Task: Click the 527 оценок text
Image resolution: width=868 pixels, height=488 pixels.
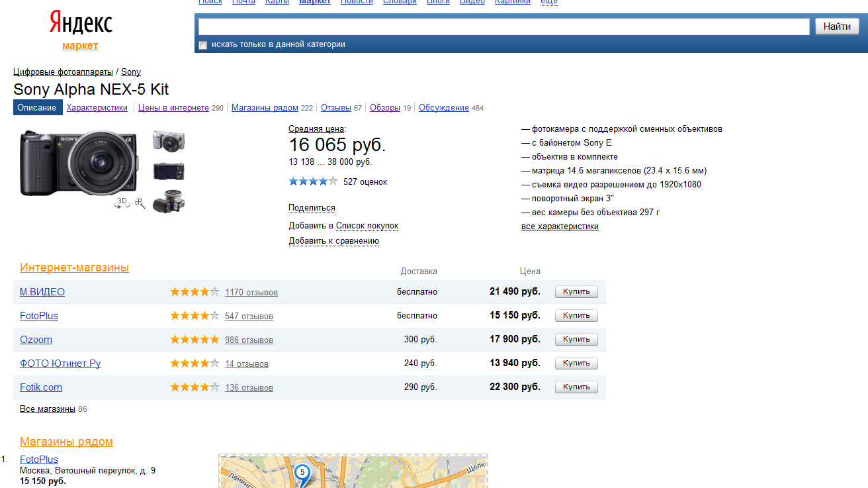Action: point(365,182)
